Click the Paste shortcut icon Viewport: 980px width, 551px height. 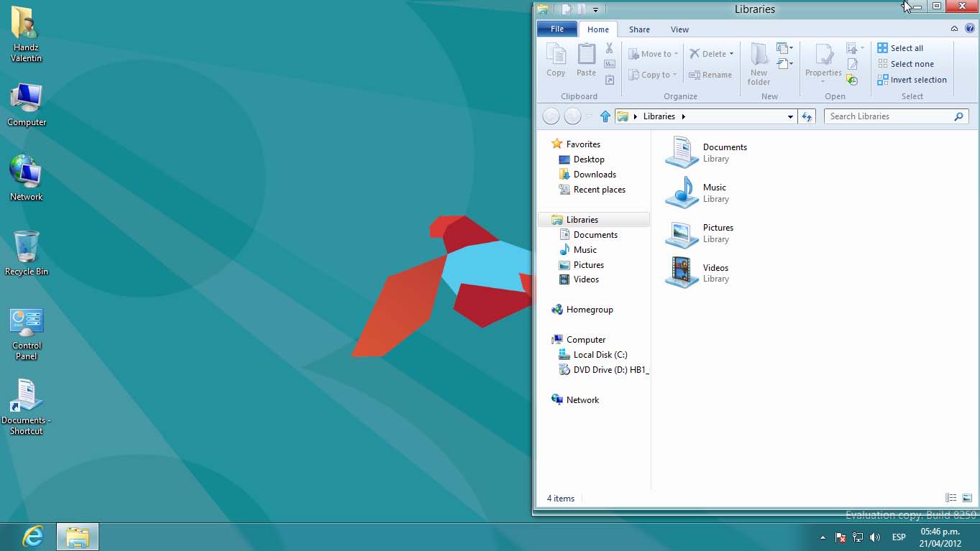610,80
